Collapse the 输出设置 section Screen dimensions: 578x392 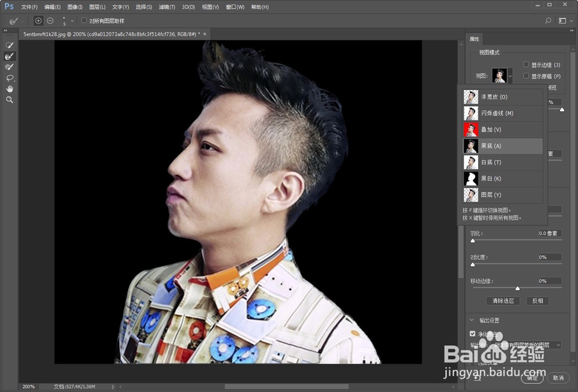[472, 320]
